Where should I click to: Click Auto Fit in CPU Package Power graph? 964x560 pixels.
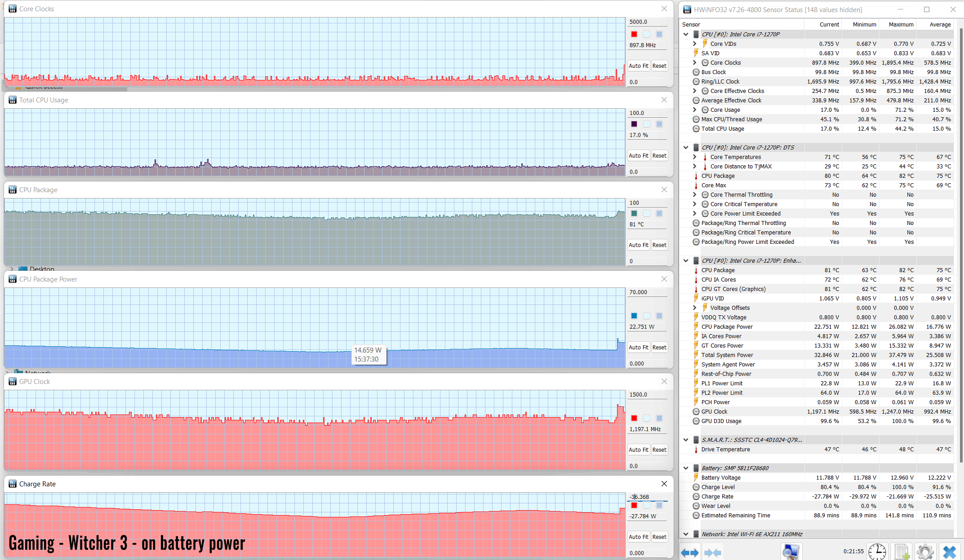pyautogui.click(x=638, y=347)
